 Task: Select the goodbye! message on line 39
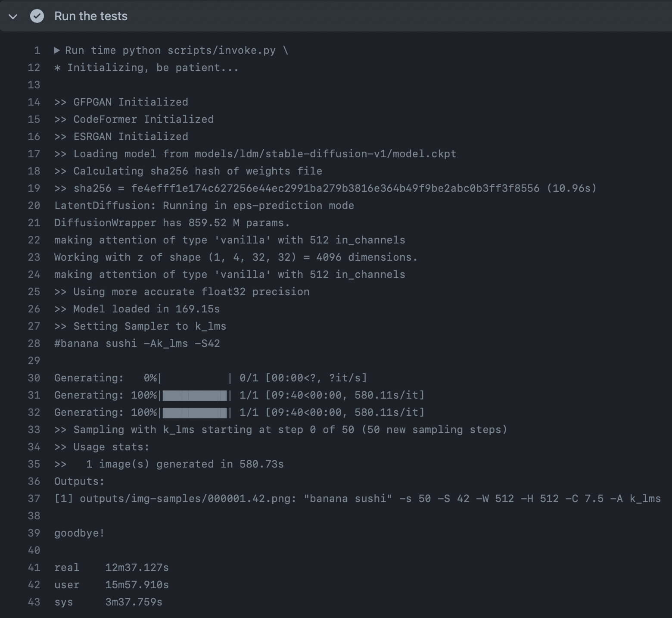(79, 533)
